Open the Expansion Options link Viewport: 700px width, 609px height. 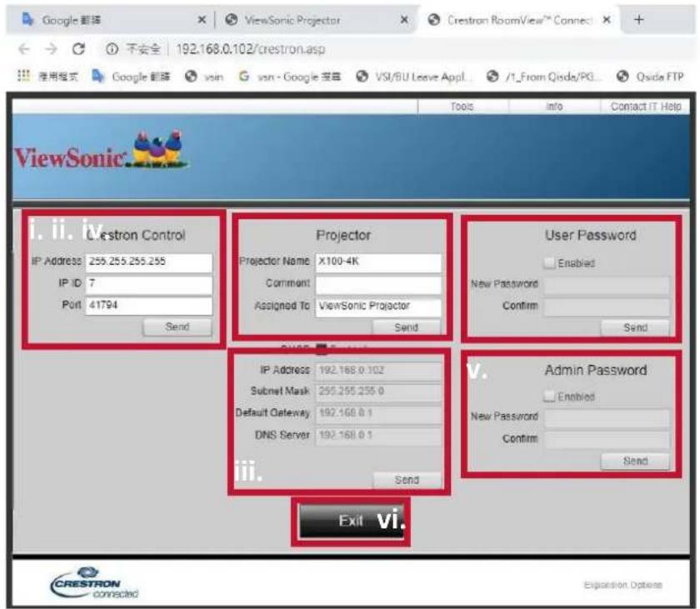coord(622,585)
